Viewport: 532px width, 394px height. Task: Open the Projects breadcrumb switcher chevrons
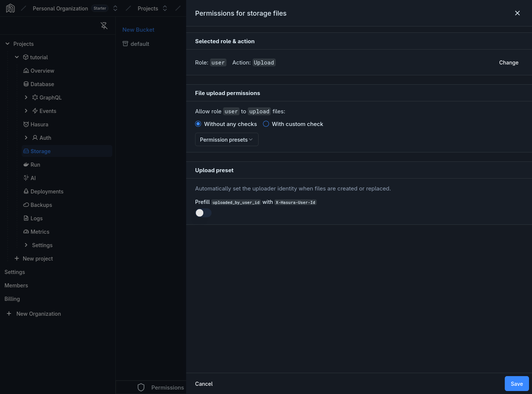click(x=165, y=8)
